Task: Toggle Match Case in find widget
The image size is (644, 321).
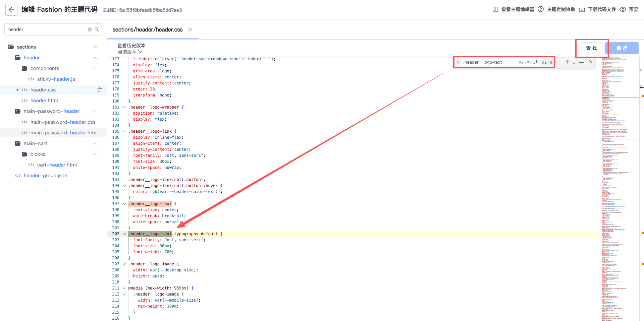Action: click(521, 62)
